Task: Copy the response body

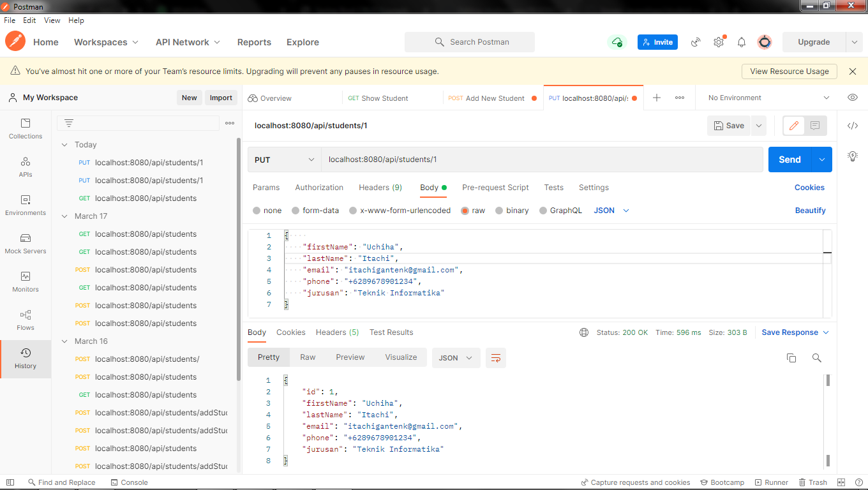Action: pyautogui.click(x=791, y=358)
